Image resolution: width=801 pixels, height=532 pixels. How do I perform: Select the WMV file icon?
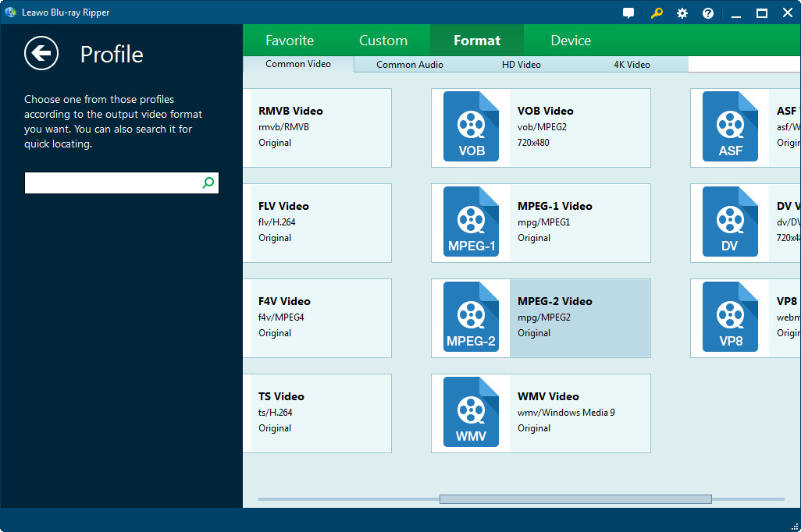(471, 413)
